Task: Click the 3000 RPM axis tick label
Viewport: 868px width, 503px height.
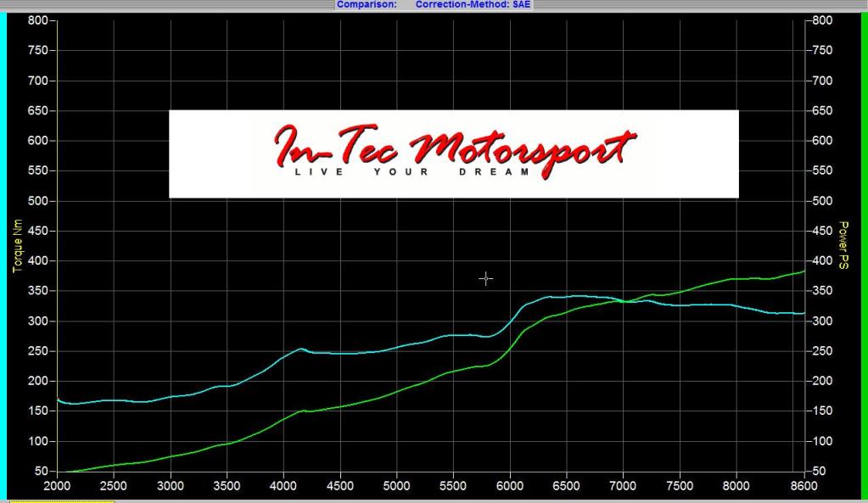Action: 171,486
